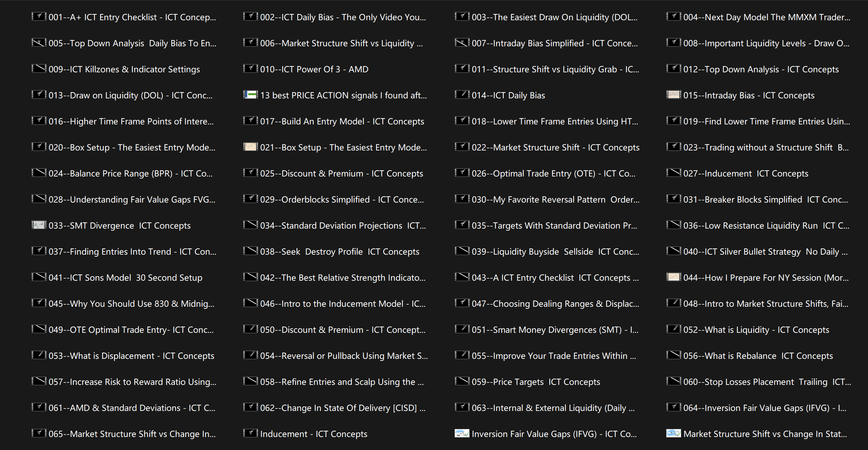Select 040--ICT Silver Bullet Strategy file
868x450 pixels.
tap(765, 252)
